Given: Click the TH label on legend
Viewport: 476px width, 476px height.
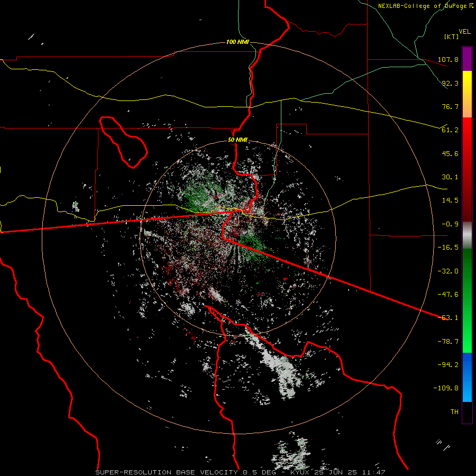Looking at the screenshot, I should (x=454, y=412).
